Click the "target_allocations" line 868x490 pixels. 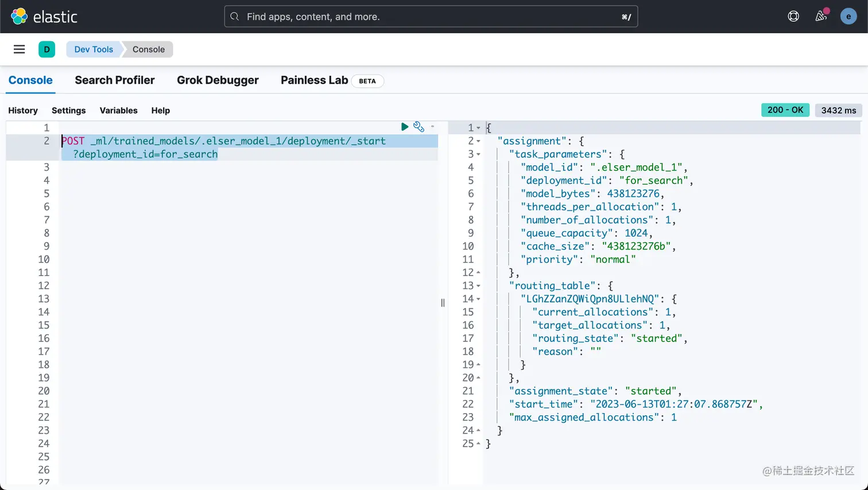click(x=601, y=325)
